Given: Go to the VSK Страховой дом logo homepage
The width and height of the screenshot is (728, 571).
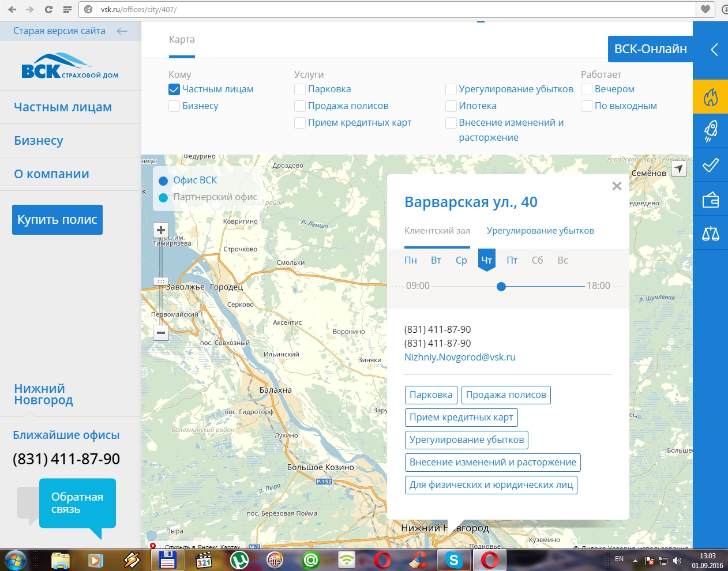Looking at the screenshot, I should [x=70, y=66].
